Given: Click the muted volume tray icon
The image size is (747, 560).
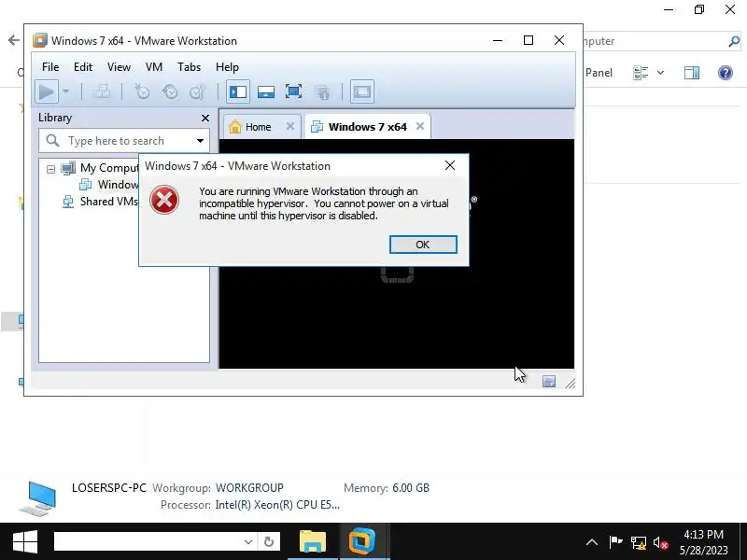Looking at the screenshot, I should point(660,542).
